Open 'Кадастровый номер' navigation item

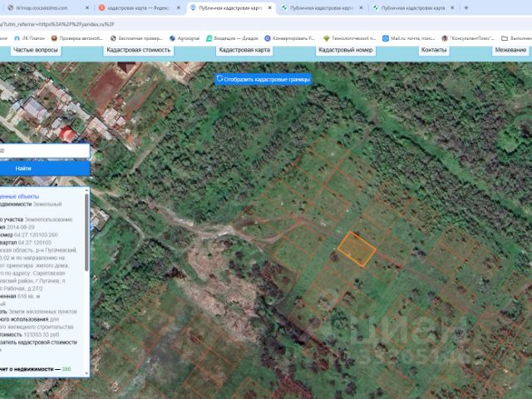tap(346, 50)
